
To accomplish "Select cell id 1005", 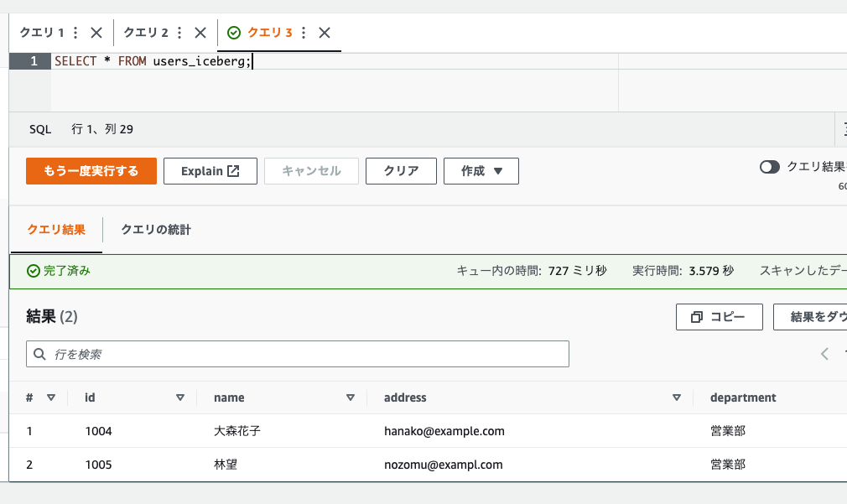I will point(98,465).
